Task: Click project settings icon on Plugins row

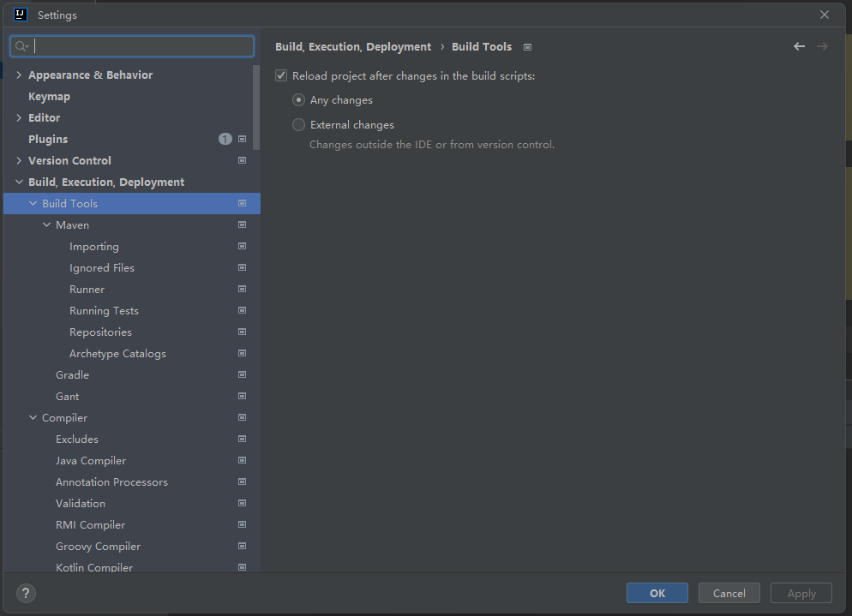Action: click(x=243, y=139)
